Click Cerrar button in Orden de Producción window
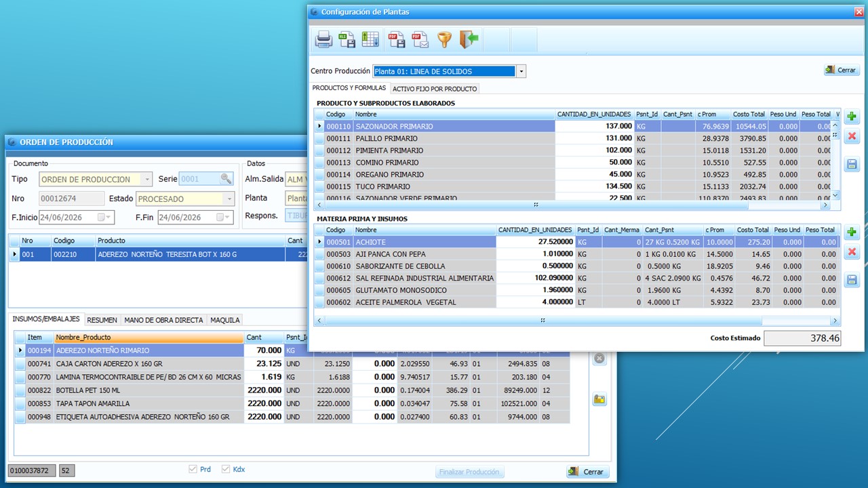Image resolution: width=868 pixels, height=488 pixels. (588, 472)
